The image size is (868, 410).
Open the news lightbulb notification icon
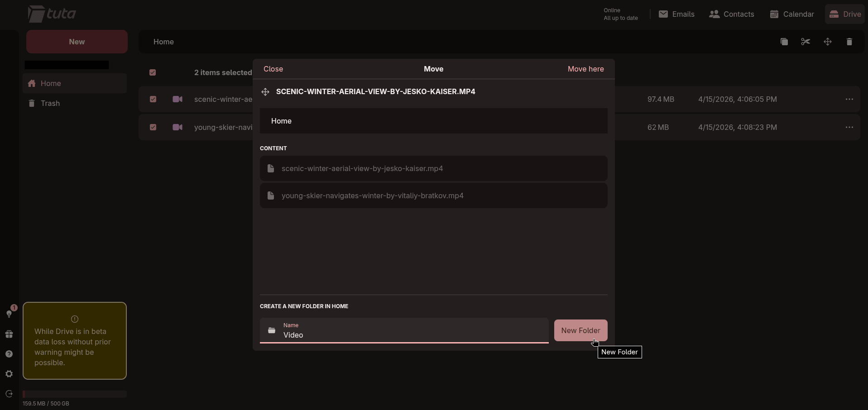coord(9,313)
